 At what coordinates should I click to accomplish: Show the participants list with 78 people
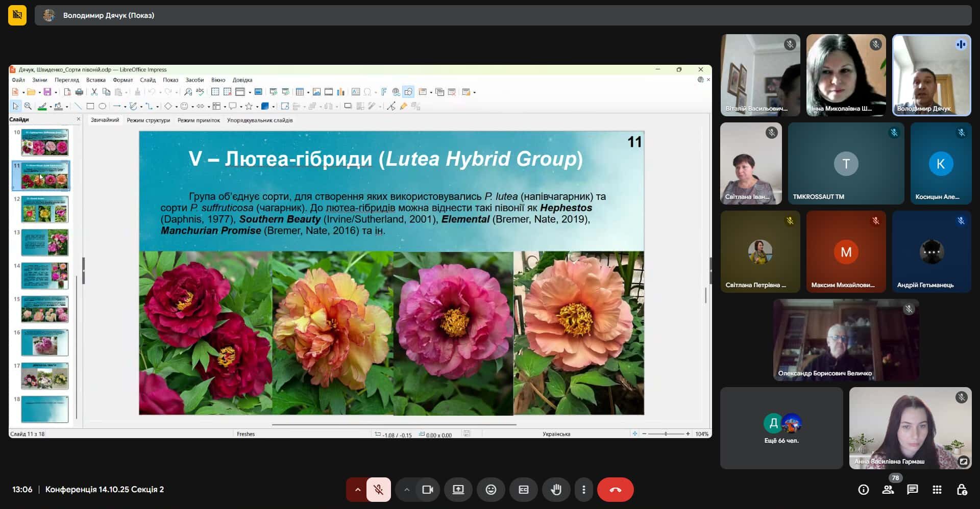[888, 490]
